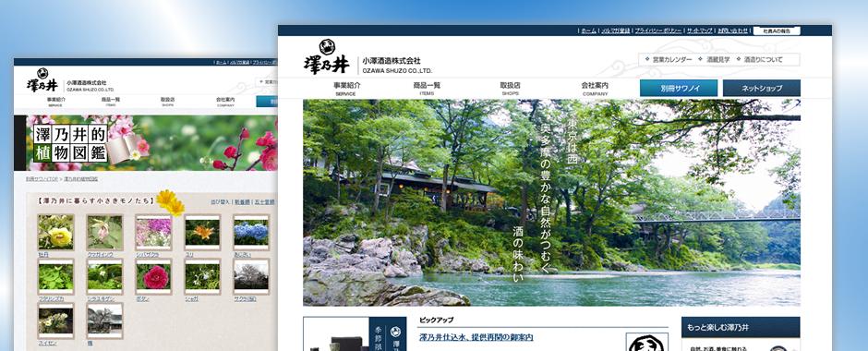Select 会社案内 COMPANY in the main navigation
Screen dimensions: 868x351
pyautogui.click(x=595, y=89)
